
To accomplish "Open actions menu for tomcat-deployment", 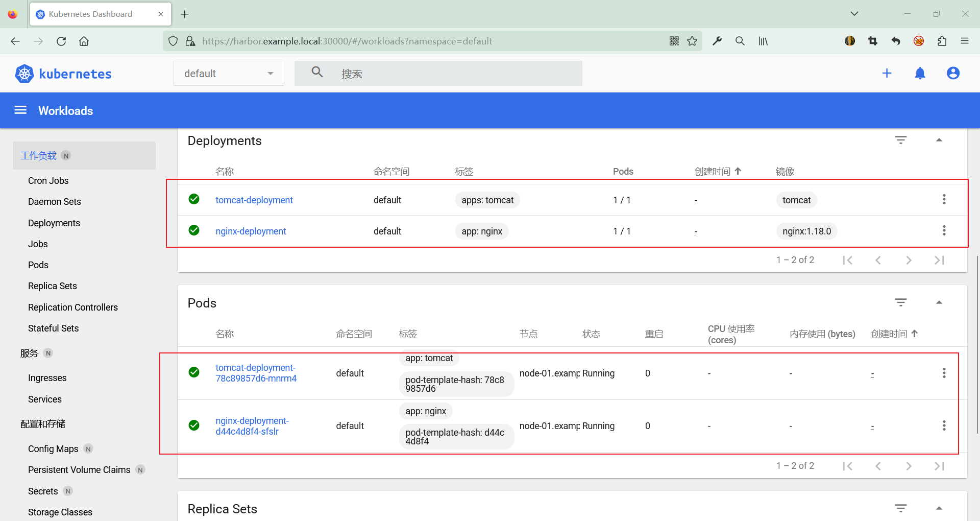I will pos(944,199).
